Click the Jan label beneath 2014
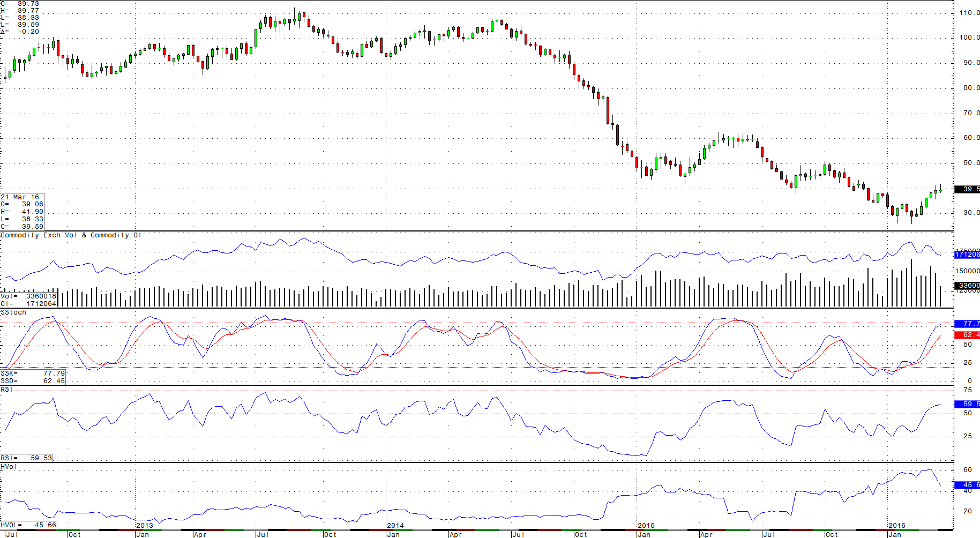Viewport: 980px width, 538px height. (393, 534)
